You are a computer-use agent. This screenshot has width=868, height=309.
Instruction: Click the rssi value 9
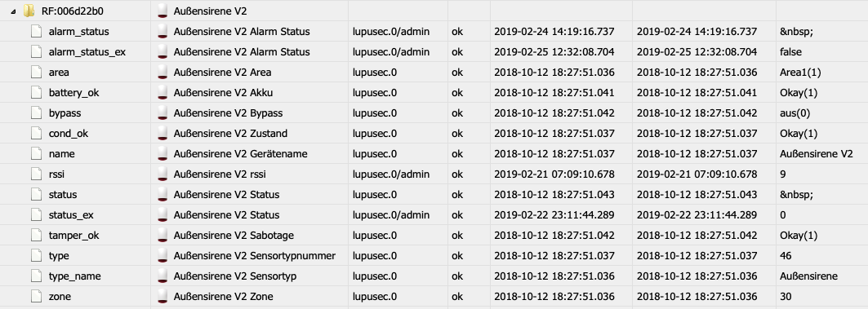tap(783, 174)
